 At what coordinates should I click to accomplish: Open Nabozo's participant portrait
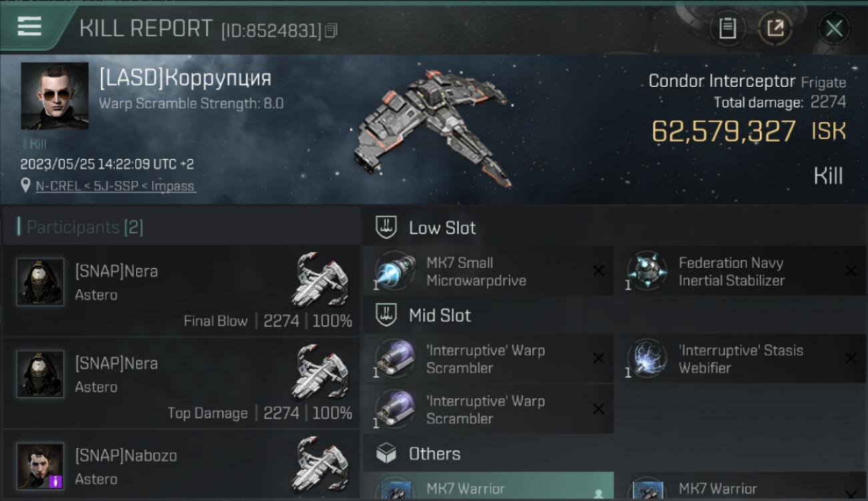pyautogui.click(x=40, y=466)
